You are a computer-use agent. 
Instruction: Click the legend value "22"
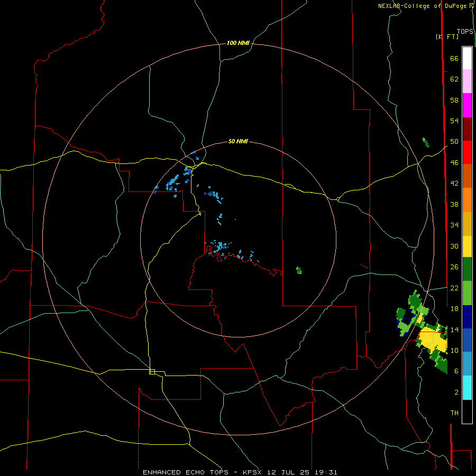click(x=454, y=288)
